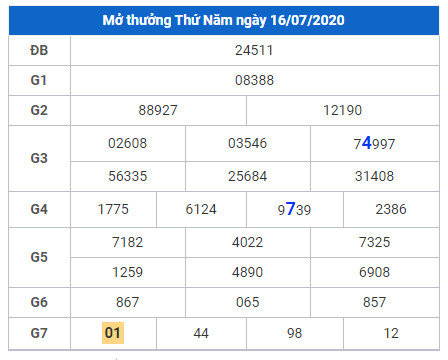This screenshot has height=360, width=448.
Task: Click the G6 number 857
Action: [374, 302]
